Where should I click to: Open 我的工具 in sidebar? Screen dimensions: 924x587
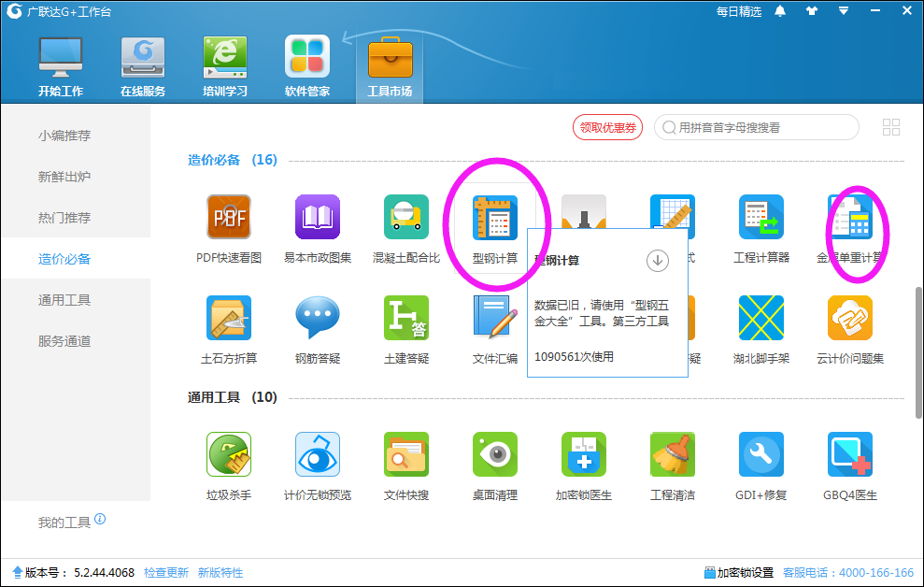coord(64,523)
